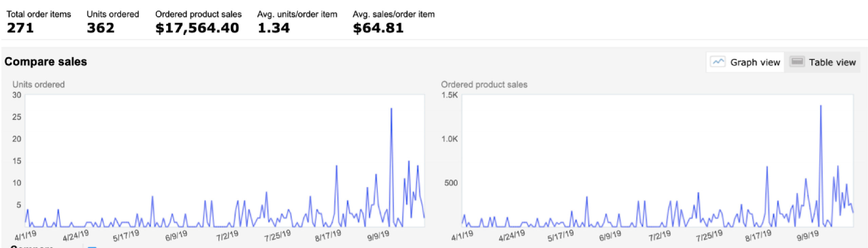Click the 6/9/19 date label under Ordered product sales
Viewport: 868px width, 248px height.
[610, 235]
